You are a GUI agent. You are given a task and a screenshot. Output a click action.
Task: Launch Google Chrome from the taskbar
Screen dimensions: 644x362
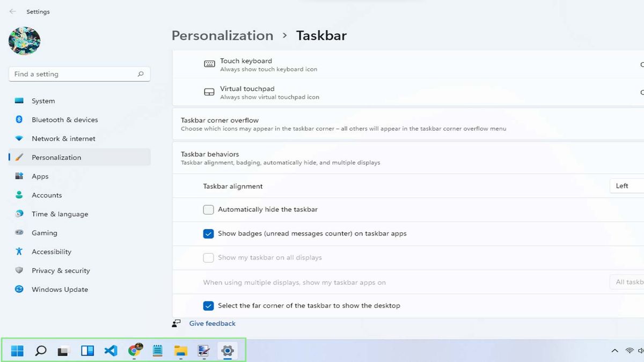pos(134,350)
